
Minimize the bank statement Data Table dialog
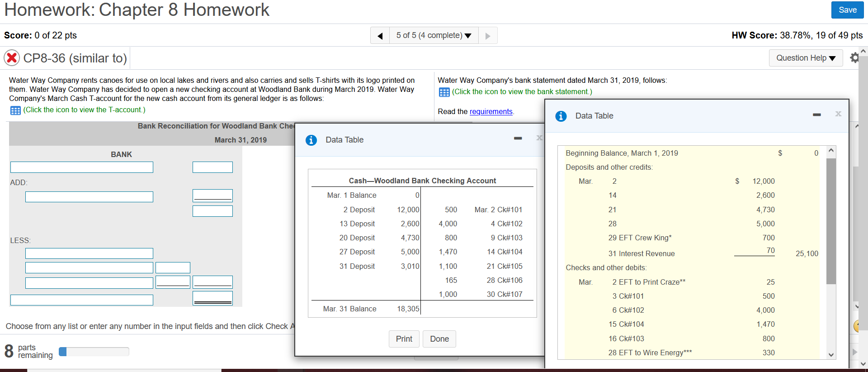816,114
